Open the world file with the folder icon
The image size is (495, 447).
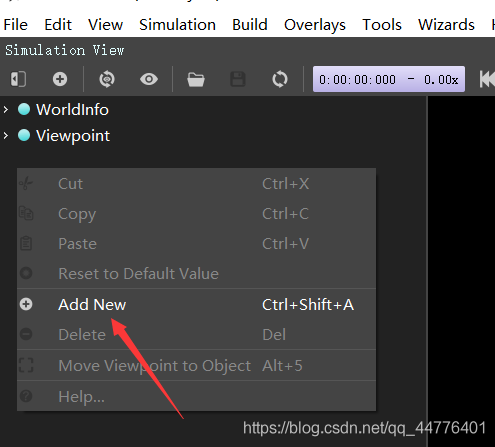coord(196,79)
